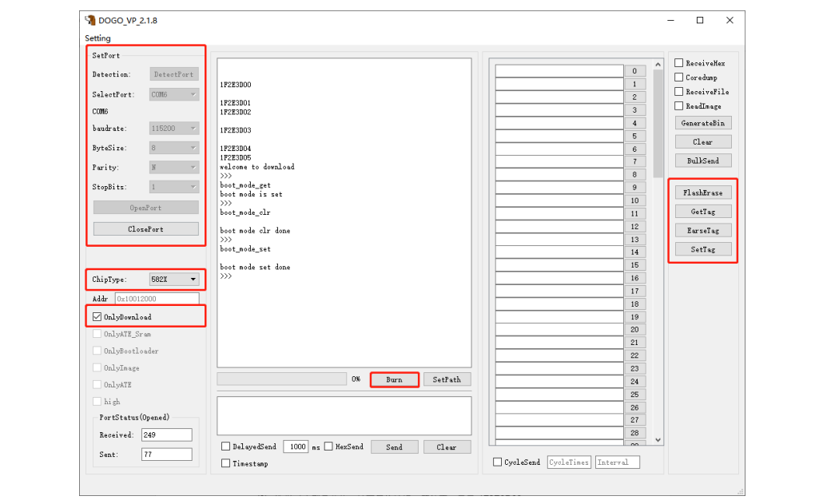Click the GetTag button

pos(703,212)
